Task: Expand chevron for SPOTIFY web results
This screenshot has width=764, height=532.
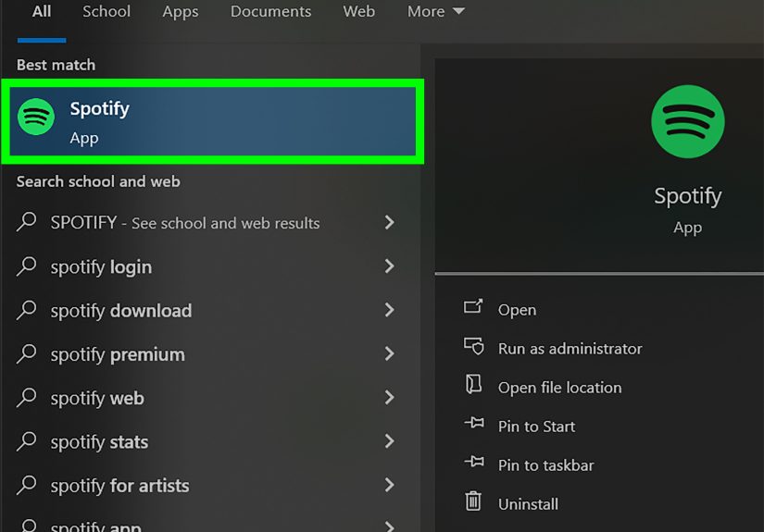Action: click(x=389, y=223)
